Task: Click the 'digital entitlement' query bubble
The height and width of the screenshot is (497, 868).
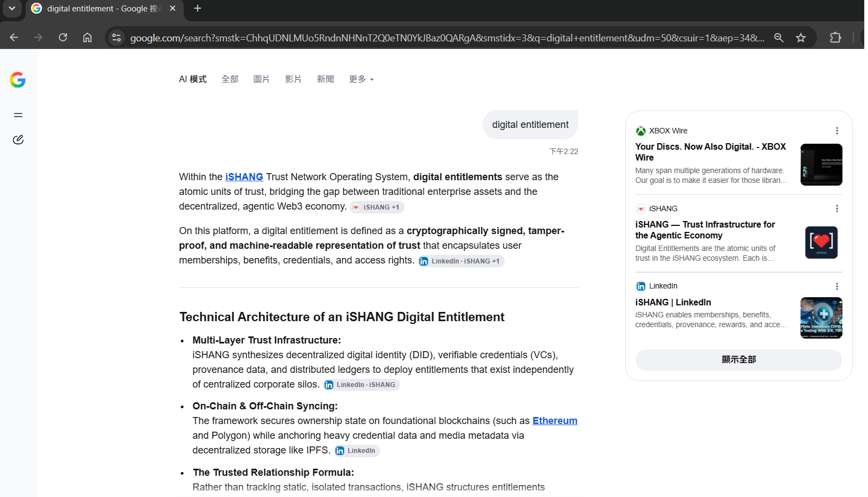Action: pyautogui.click(x=530, y=125)
